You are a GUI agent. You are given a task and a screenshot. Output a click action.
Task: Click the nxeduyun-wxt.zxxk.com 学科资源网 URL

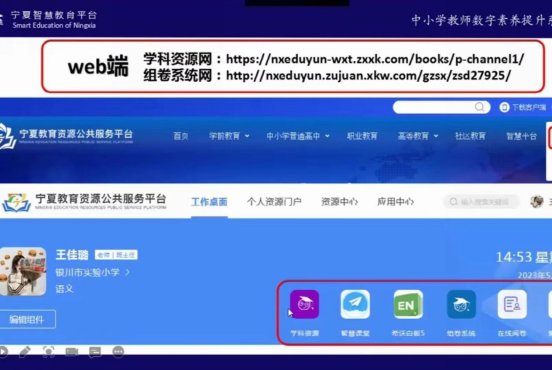coord(375,59)
